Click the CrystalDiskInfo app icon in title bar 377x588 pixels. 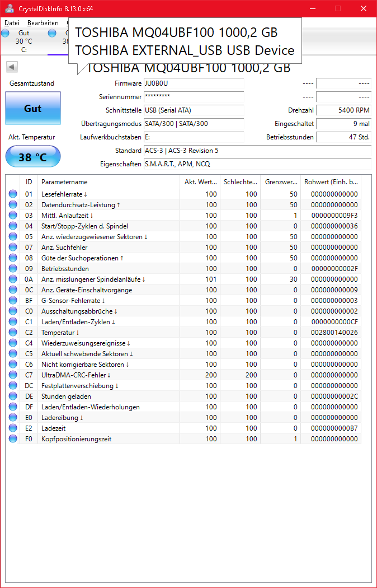point(10,8)
